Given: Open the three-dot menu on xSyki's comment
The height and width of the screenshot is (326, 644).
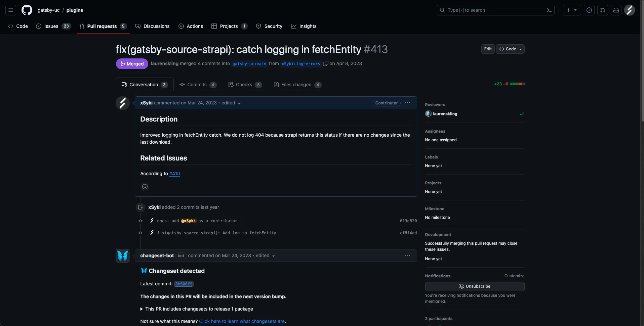Looking at the screenshot, I should (x=407, y=103).
